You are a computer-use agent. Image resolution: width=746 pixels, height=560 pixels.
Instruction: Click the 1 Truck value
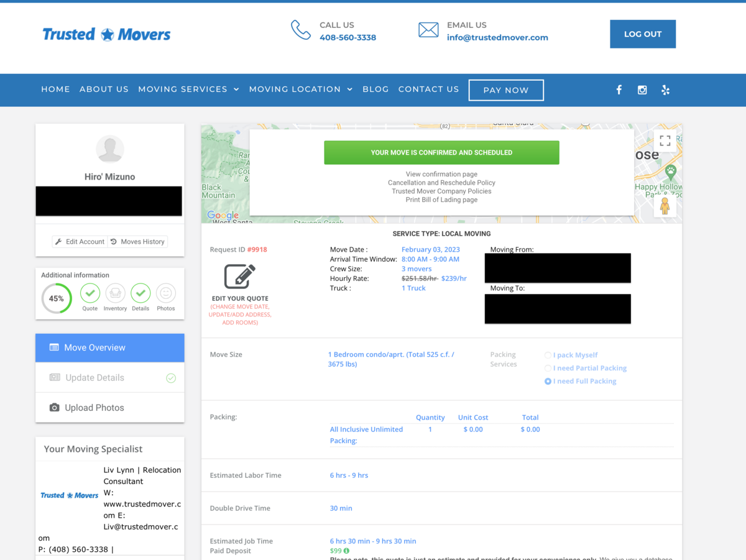pos(413,288)
